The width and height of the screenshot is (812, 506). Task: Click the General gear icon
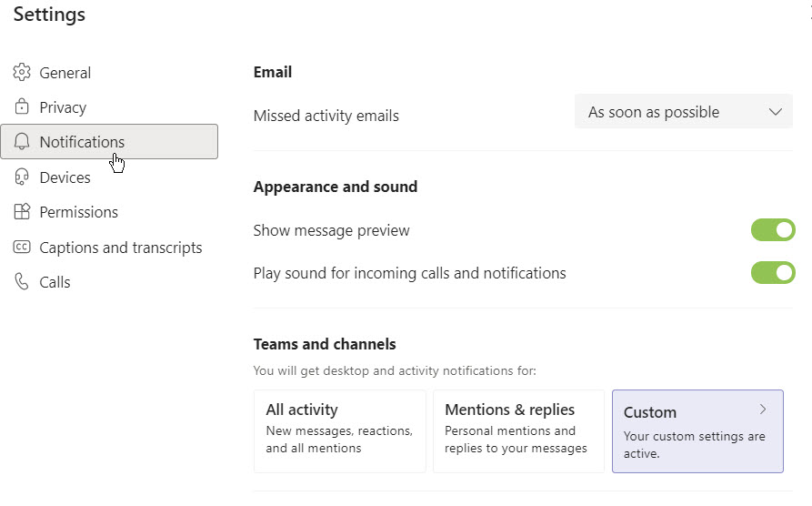(22, 73)
